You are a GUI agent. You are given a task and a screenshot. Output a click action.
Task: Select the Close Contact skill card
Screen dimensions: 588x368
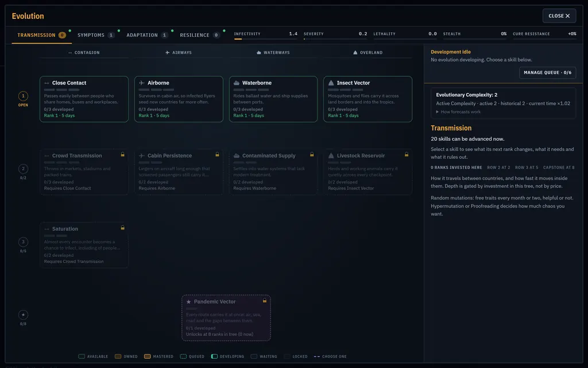(84, 99)
